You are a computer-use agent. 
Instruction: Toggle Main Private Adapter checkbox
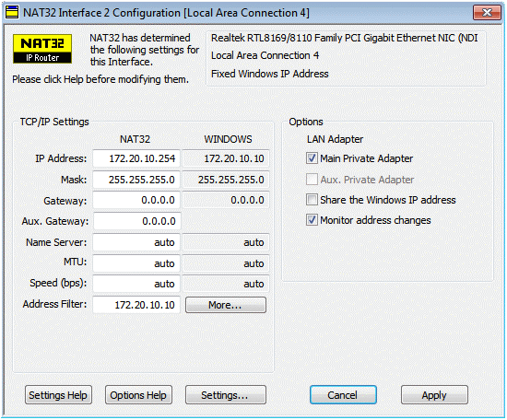(x=312, y=158)
